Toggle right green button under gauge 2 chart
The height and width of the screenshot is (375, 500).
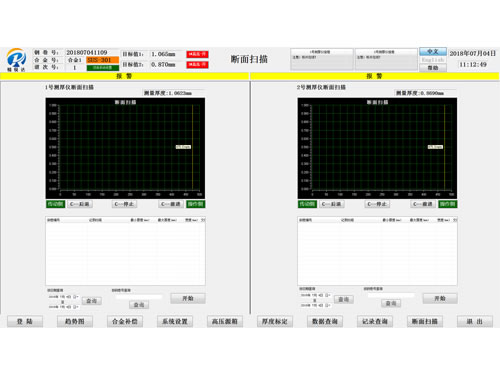pyautogui.click(x=448, y=204)
